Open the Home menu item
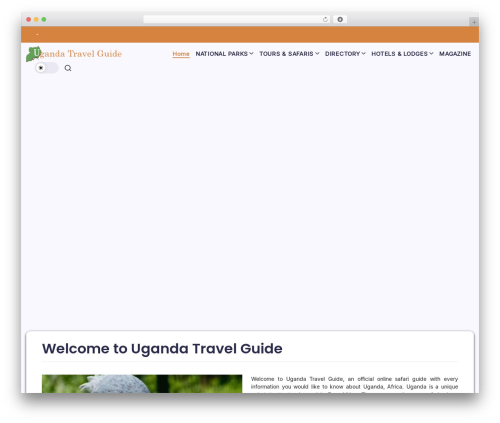This screenshot has width=500, height=423. pyautogui.click(x=181, y=54)
